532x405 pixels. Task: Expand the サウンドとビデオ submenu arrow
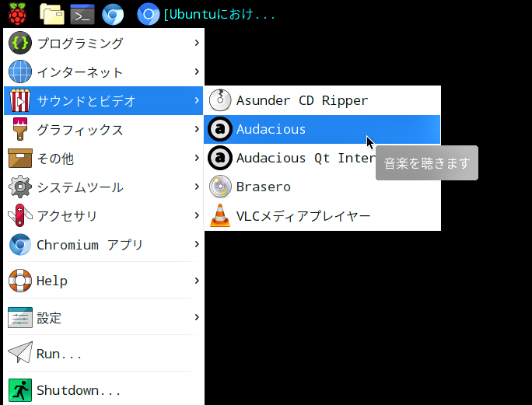(x=197, y=100)
